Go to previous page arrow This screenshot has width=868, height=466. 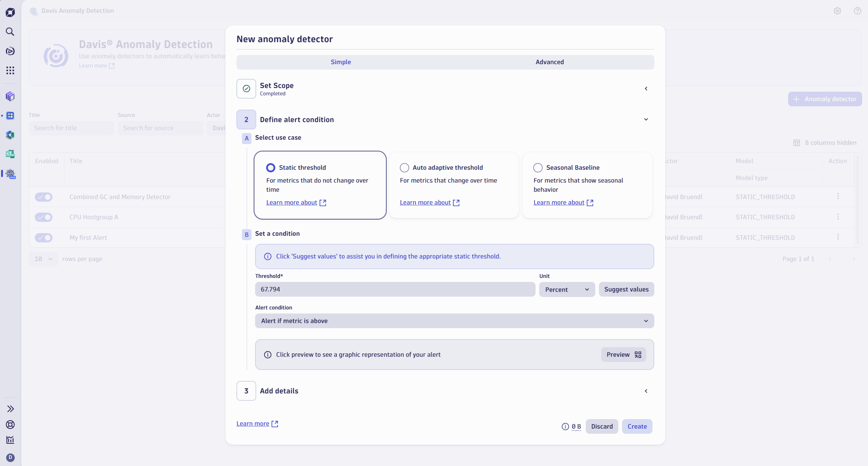tap(830, 259)
